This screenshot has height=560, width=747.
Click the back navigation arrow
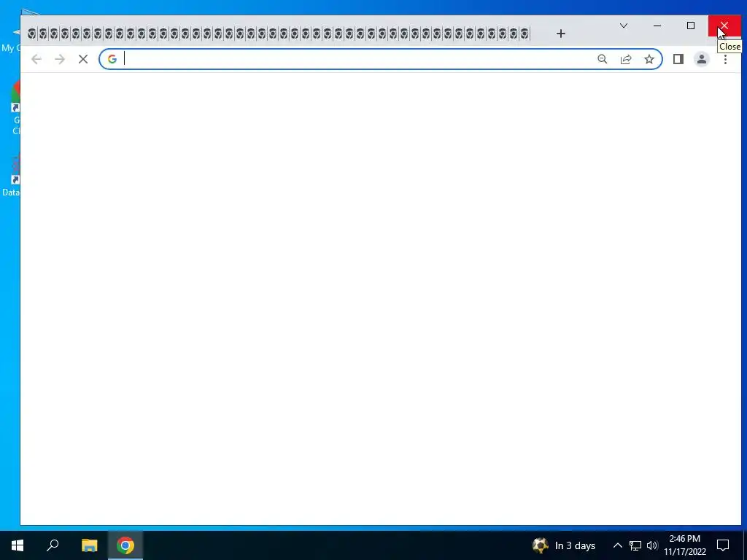point(36,59)
